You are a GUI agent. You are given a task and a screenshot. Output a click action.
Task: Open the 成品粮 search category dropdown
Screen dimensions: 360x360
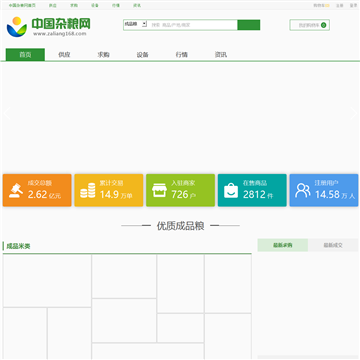(x=135, y=24)
